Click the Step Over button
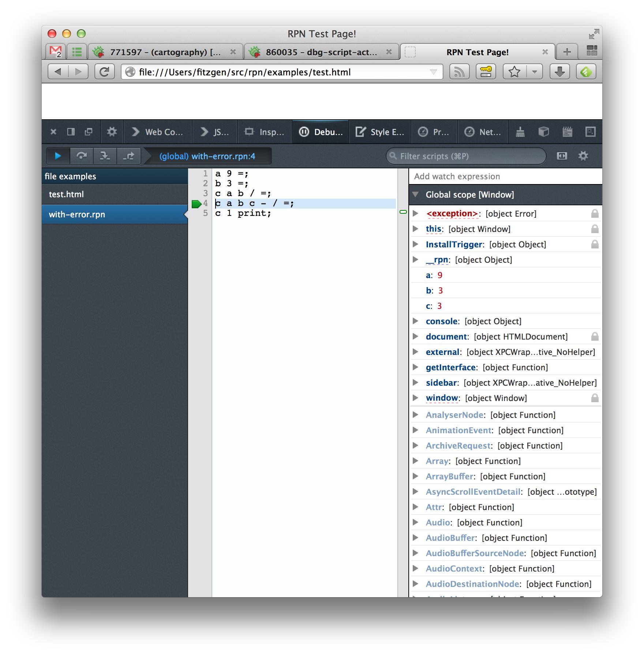Screen dimensions: 644x655 tap(82, 156)
